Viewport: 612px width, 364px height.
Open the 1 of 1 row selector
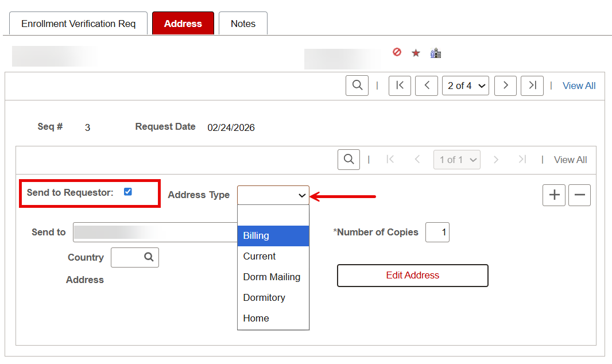click(457, 160)
